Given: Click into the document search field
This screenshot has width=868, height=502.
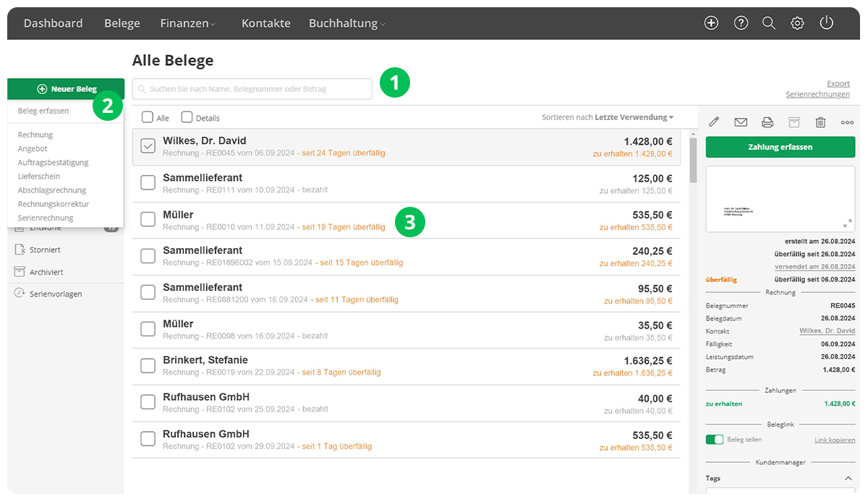Looking at the screenshot, I should click(x=252, y=89).
